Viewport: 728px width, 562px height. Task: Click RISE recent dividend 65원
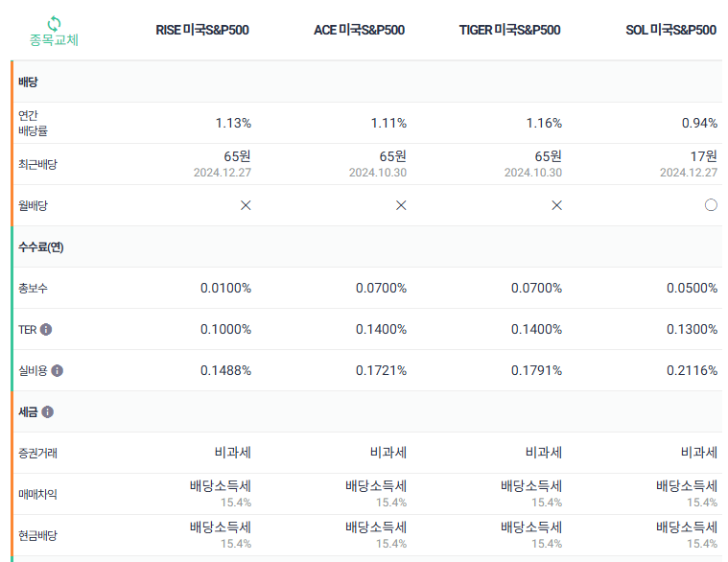(237, 156)
